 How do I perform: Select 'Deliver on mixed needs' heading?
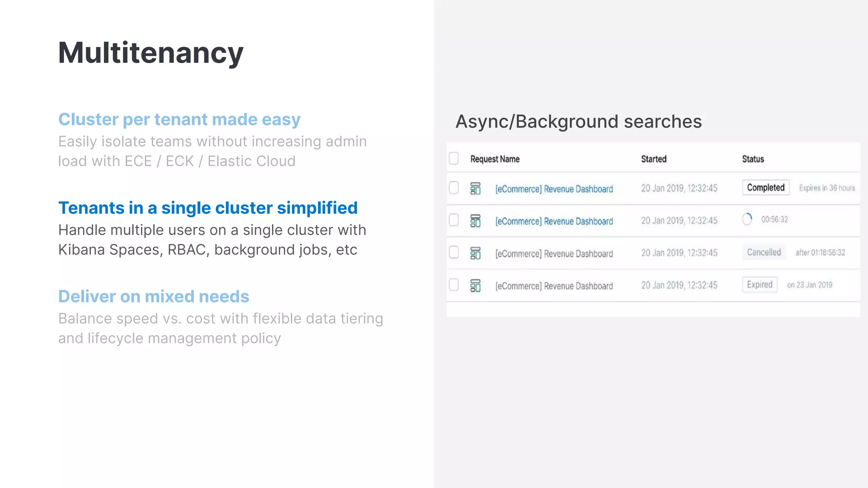153,297
